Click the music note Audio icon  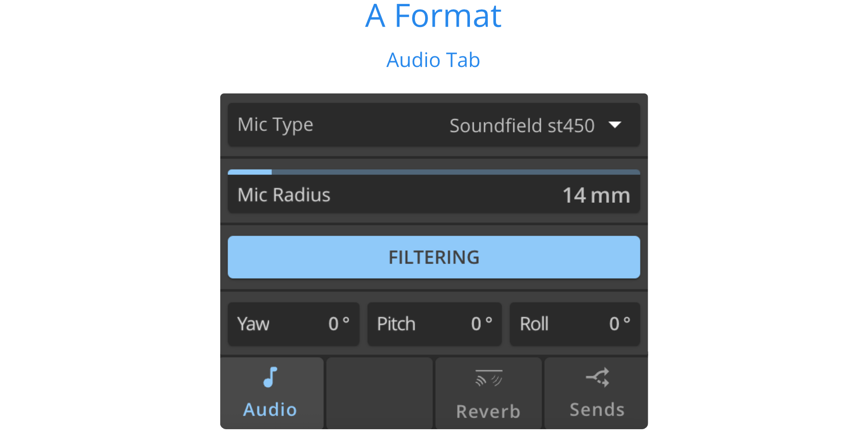click(x=270, y=377)
